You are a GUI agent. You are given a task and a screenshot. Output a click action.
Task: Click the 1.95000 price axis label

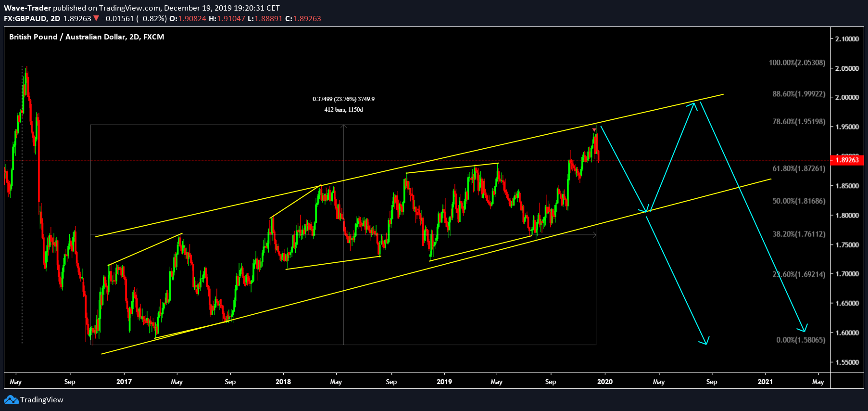(847, 127)
